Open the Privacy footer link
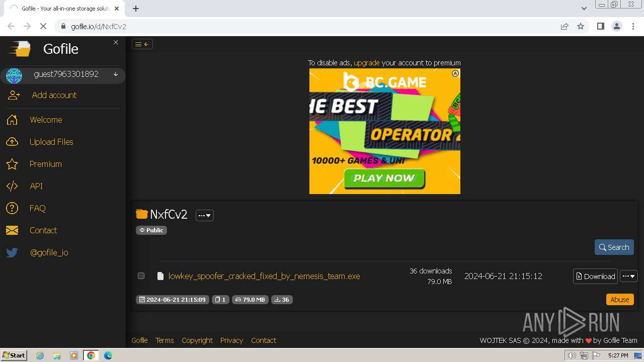644x362 pixels. [231, 340]
